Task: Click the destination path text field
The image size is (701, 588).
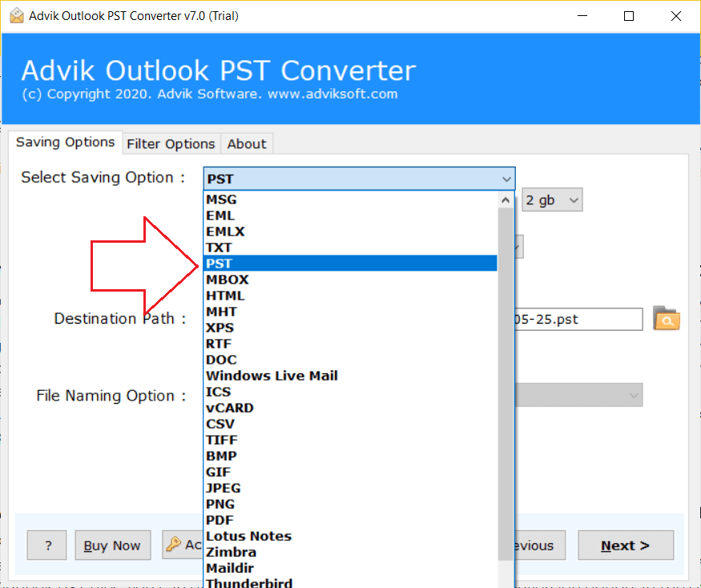Action: click(x=577, y=319)
